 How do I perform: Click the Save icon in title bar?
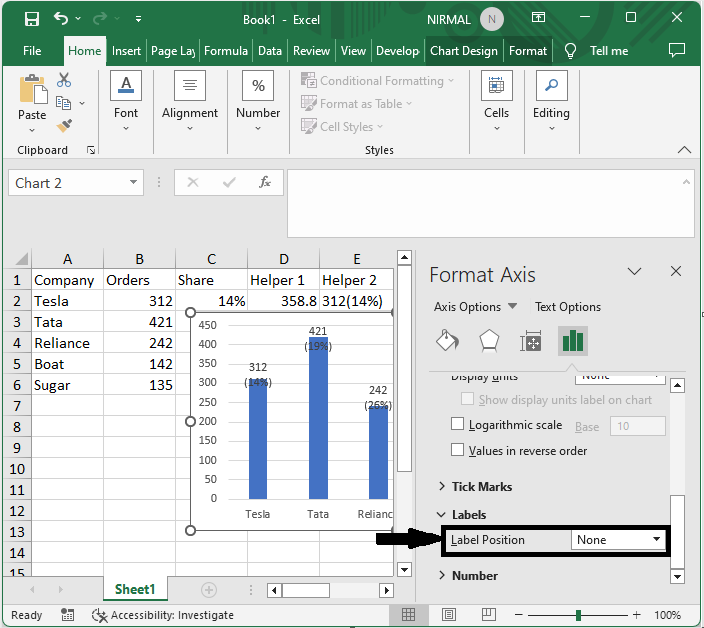(32, 19)
